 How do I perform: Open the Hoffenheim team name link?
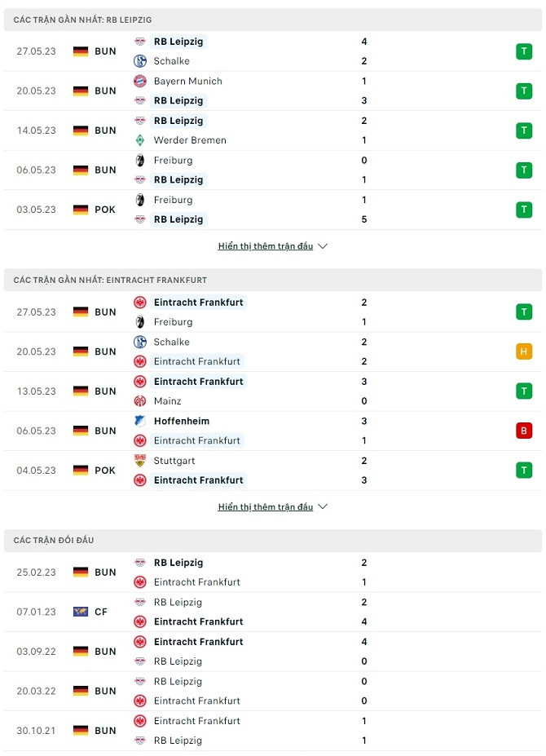(181, 421)
